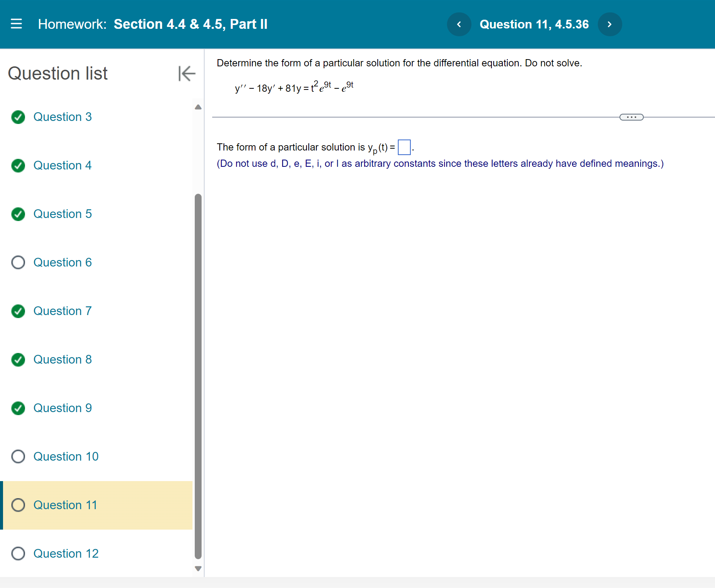Click the green checkmark beside Question 9

click(18, 408)
